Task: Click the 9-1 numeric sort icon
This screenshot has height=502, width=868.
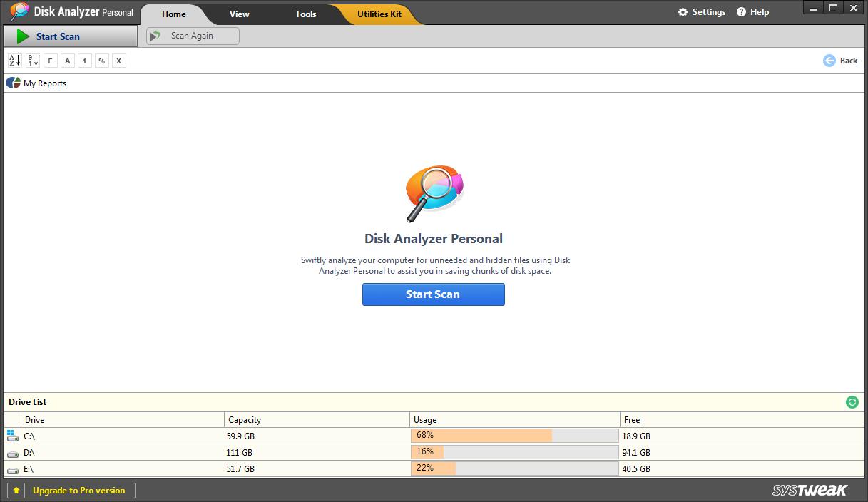Action: (33, 61)
